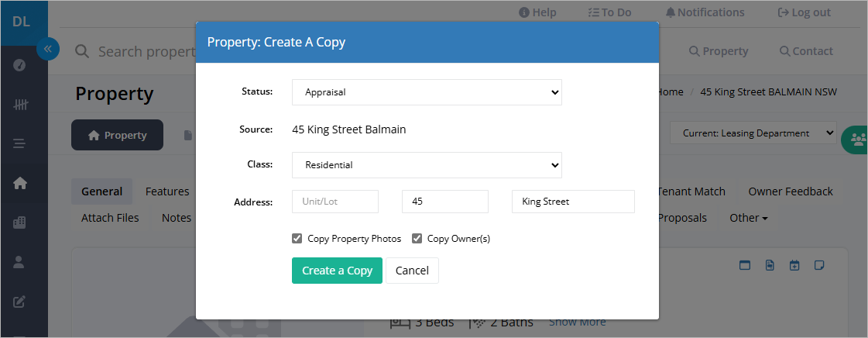Screen dimensions: 868x338
Task: Click the Cancel button in the dialog
Action: point(413,271)
